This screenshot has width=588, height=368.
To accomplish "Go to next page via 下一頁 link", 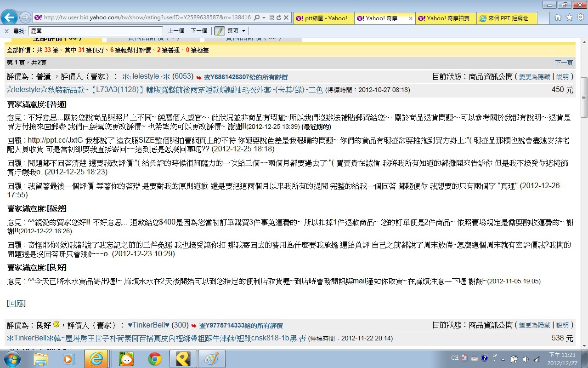I will 564,63.
